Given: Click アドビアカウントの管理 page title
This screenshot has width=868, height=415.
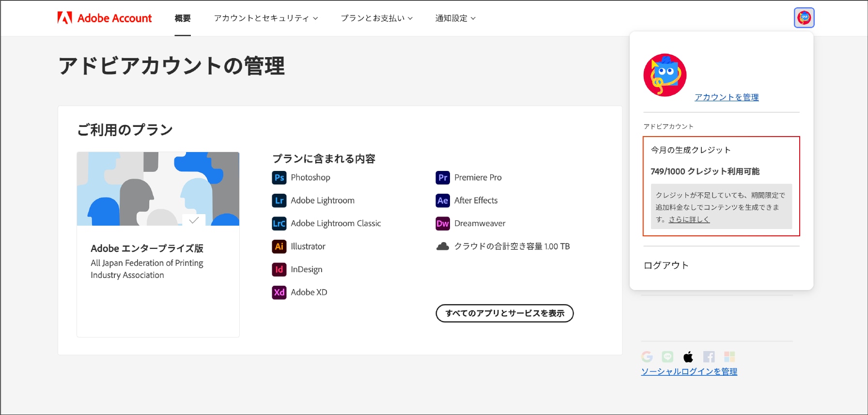Looking at the screenshot, I should click(171, 66).
